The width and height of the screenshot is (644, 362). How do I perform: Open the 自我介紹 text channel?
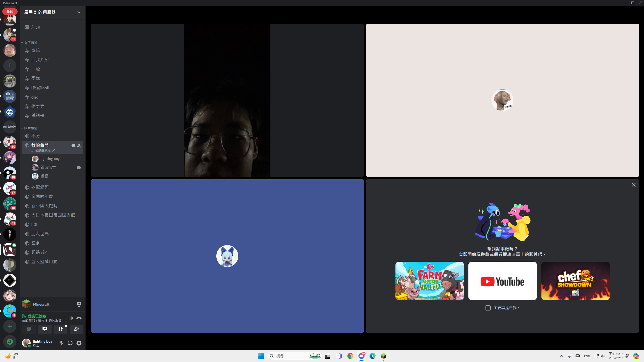(40, 60)
